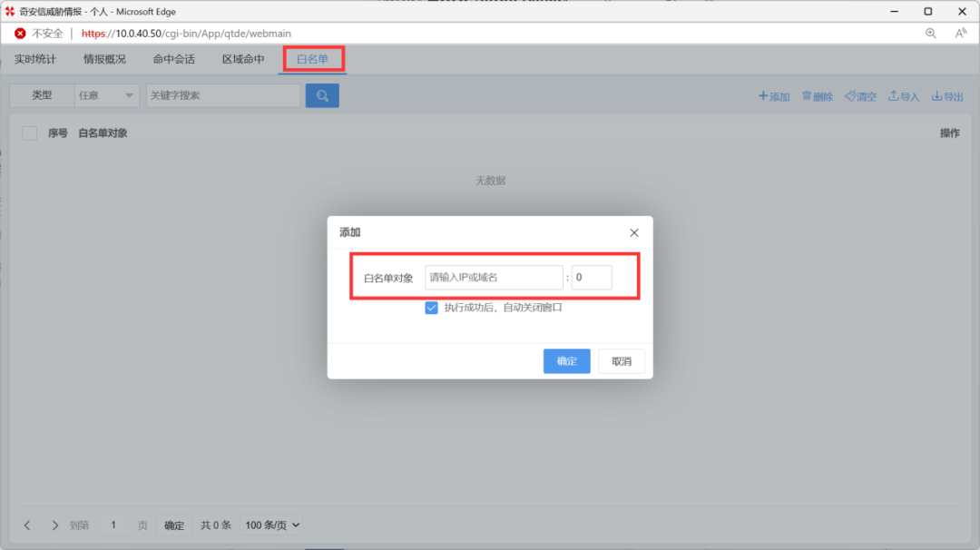This screenshot has height=550, width=980.
Task: Focus the 关键字搜索 keyword field
Action: click(x=223, y=95)
